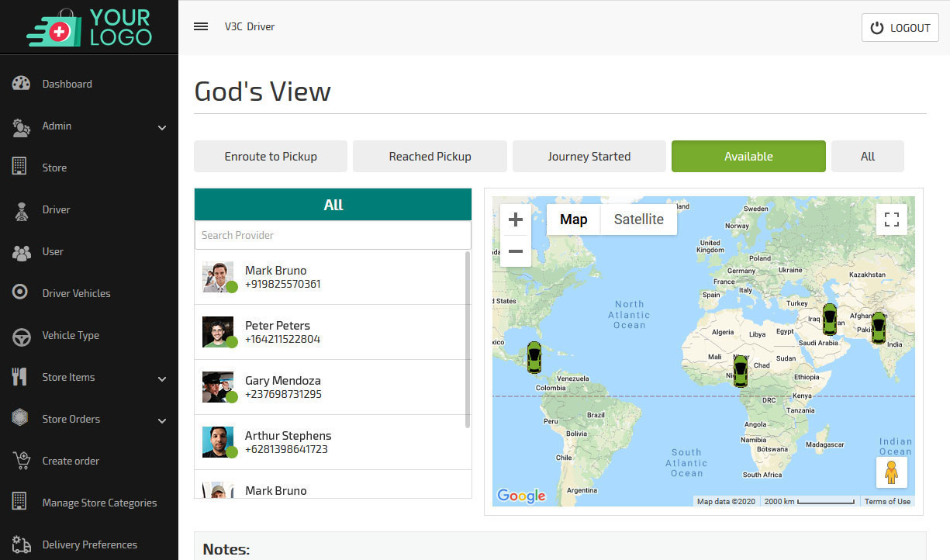
Task: Expand the Admin submenu
Action: [x=162, y=127]
